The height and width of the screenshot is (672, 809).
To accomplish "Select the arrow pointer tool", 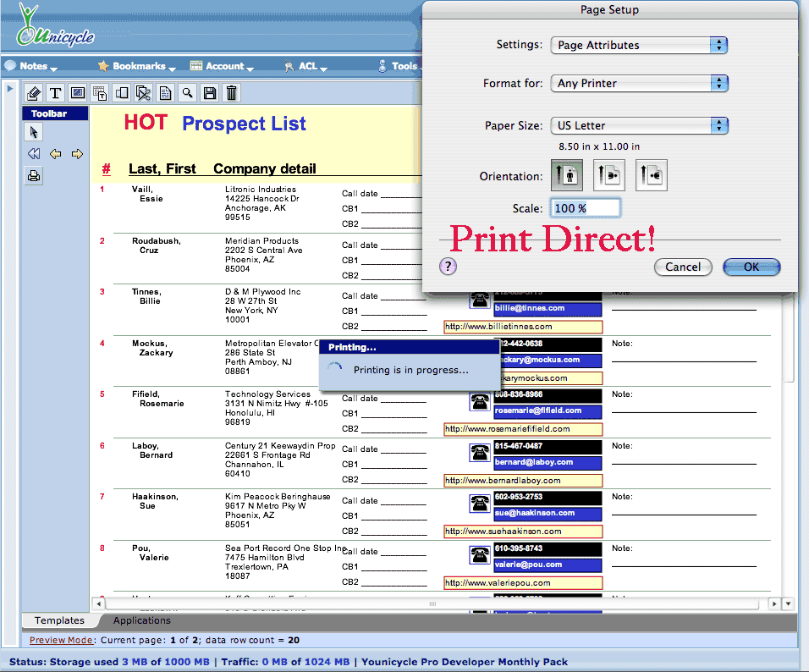I will [x=34, y=132].
